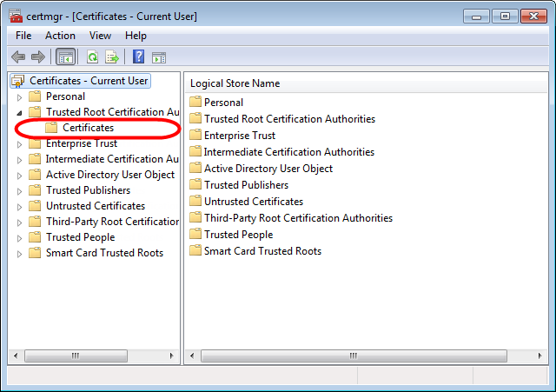
Task: Toggle the Show/Hide Action Pane icon
Action: (158, 57)
